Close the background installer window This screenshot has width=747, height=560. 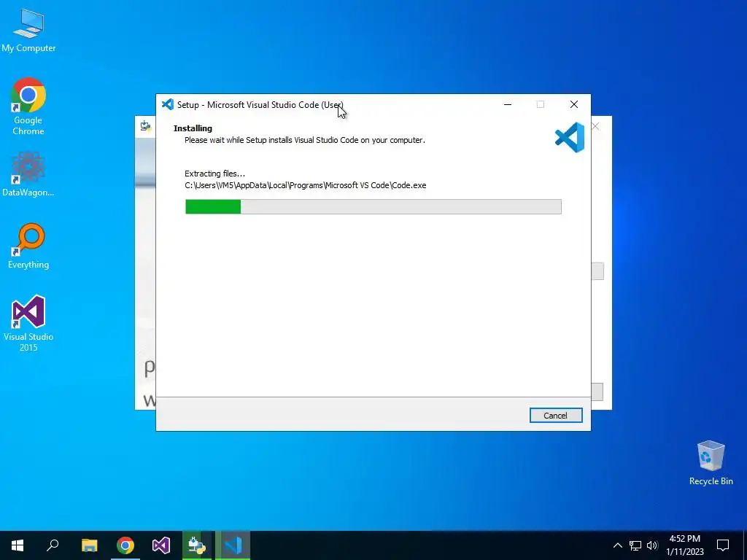coord(595,126)
